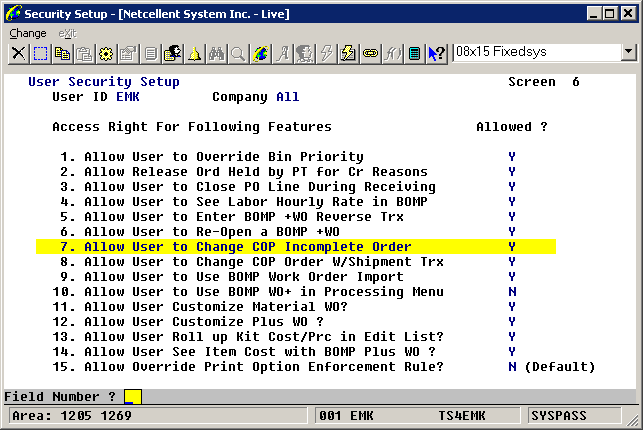Click N (Default) value for Print Option Enforcement
Image resolution: width=643 pixels, height=430 pixels.
click(x=512, y=366)
